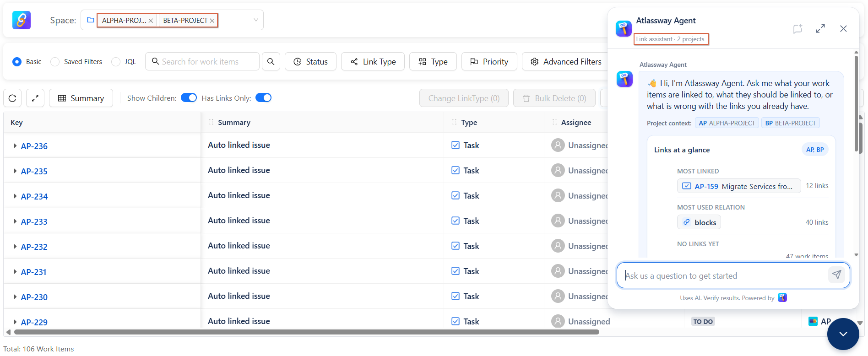
Task: Open the Space selector dropdown arrow
Action: pyautogui.click(x=256, y=20)
